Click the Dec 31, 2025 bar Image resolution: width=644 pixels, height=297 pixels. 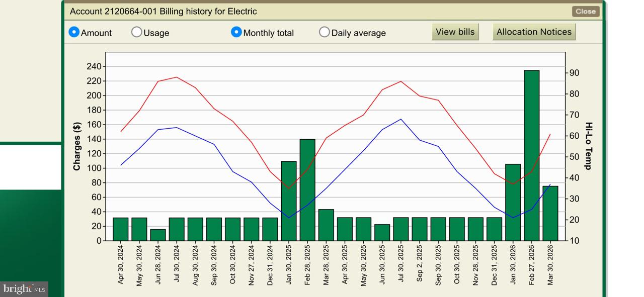click(494, 229)
